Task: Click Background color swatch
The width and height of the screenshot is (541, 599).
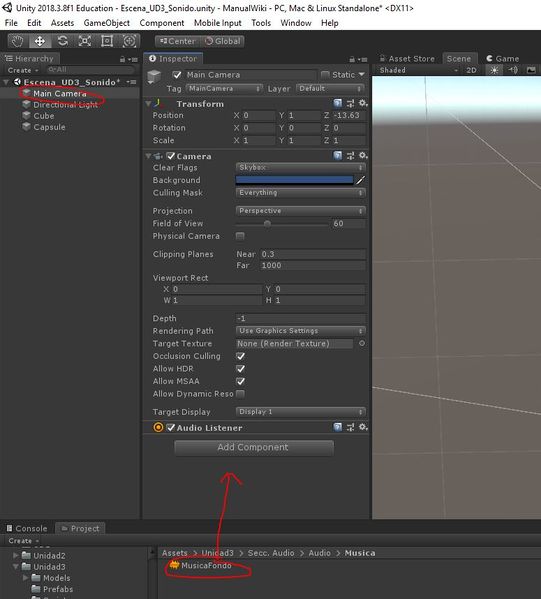Action: [295, 180]
